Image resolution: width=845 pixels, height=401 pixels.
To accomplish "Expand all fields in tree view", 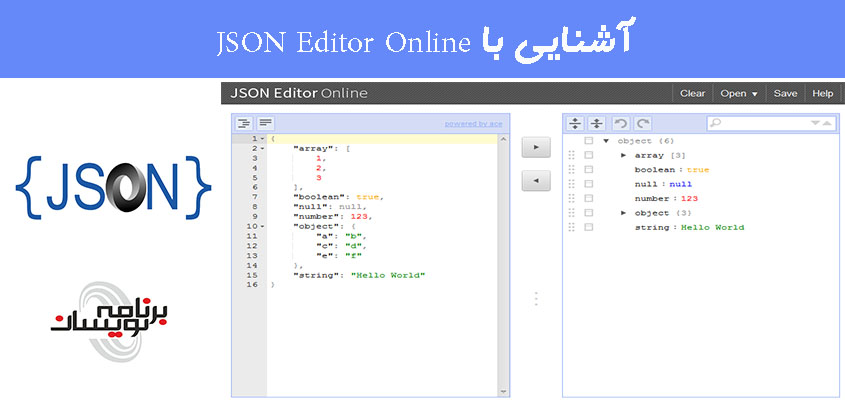I will point(575,123).
